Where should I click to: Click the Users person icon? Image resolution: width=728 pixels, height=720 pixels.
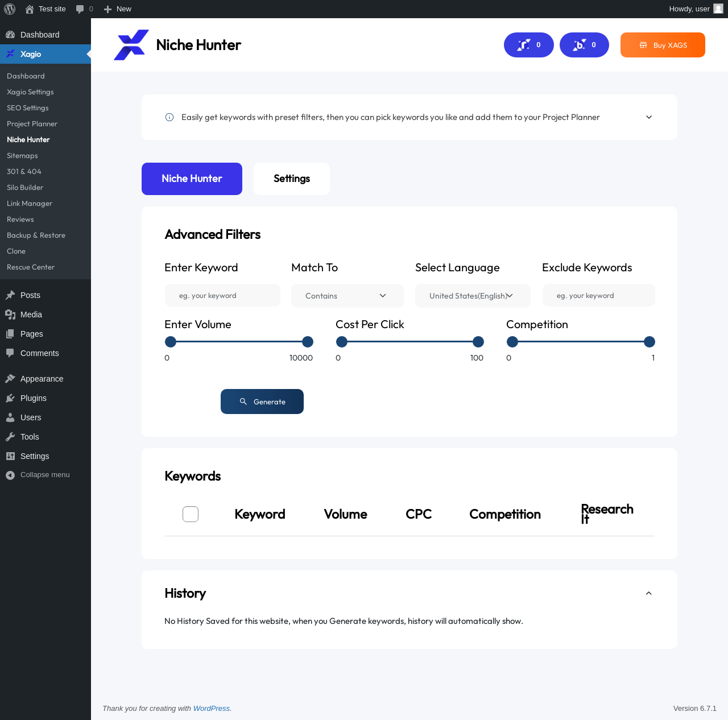point(10,417)
